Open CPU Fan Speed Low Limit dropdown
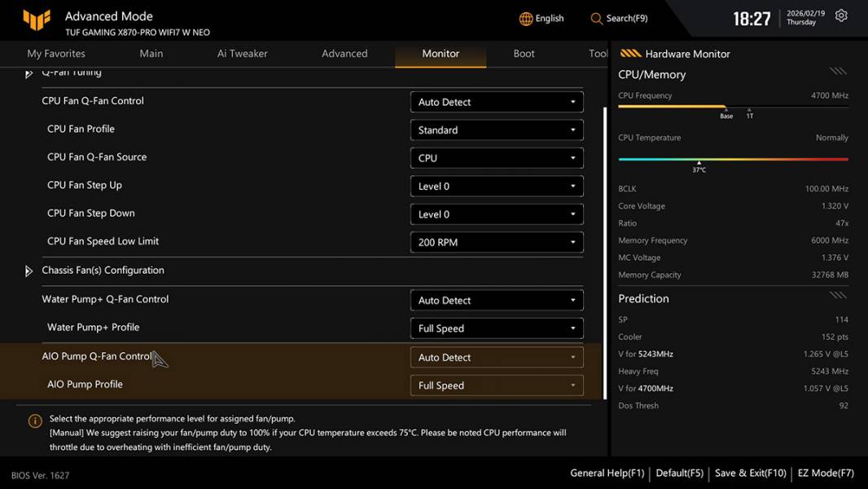 tap(497, 243)
